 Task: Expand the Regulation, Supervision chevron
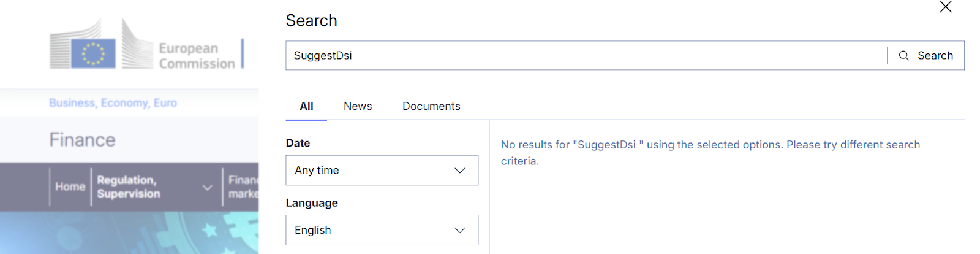(x=208, y=187)
